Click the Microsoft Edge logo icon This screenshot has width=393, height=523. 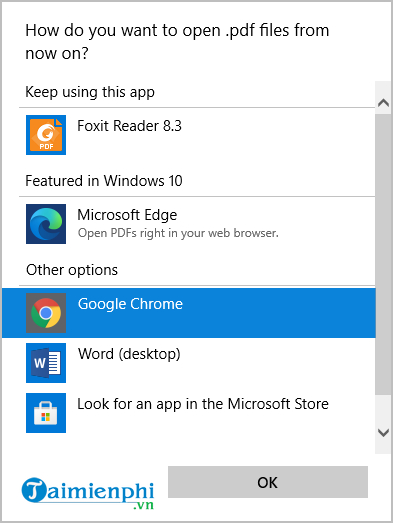coord(46,224)
